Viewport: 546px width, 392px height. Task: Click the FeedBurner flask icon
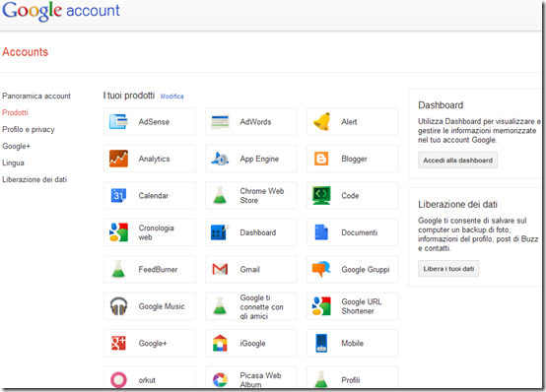(x=118, y=269)
